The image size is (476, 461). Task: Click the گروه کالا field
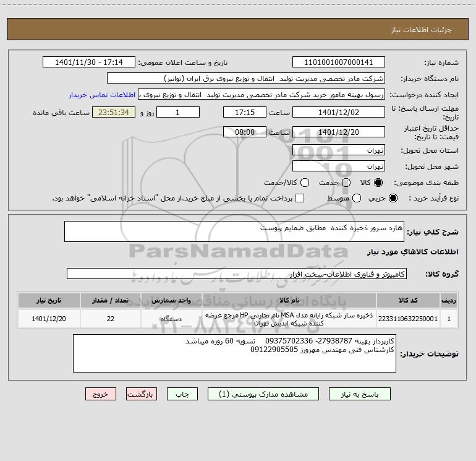click(x=237, y=274)
